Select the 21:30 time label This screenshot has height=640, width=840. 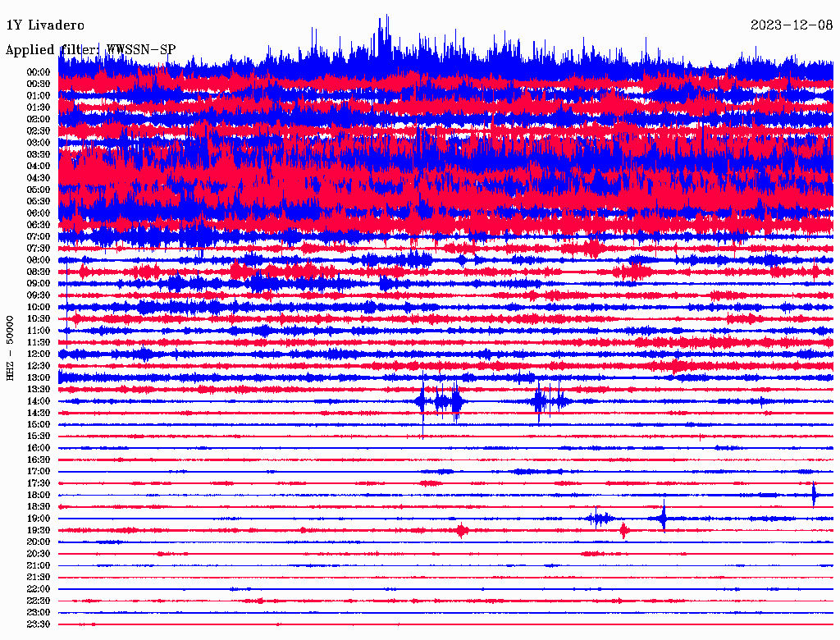point(38,578)
